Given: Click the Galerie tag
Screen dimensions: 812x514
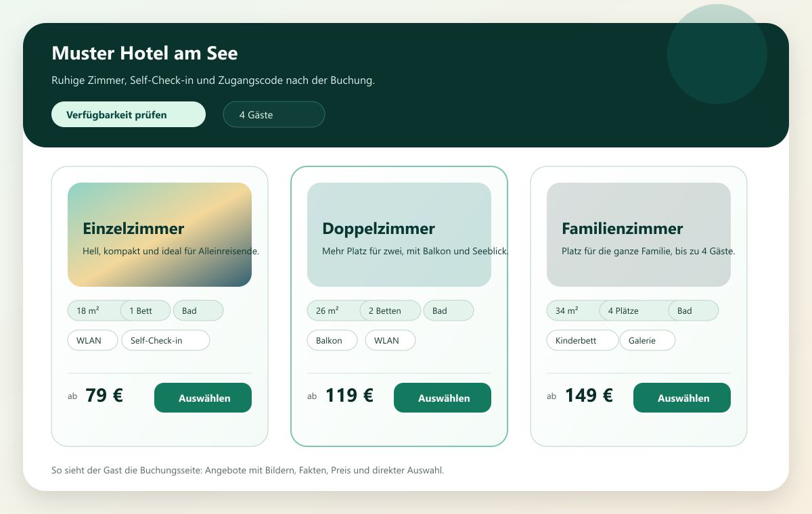Looking at the screenshot, I should point(648,340).
